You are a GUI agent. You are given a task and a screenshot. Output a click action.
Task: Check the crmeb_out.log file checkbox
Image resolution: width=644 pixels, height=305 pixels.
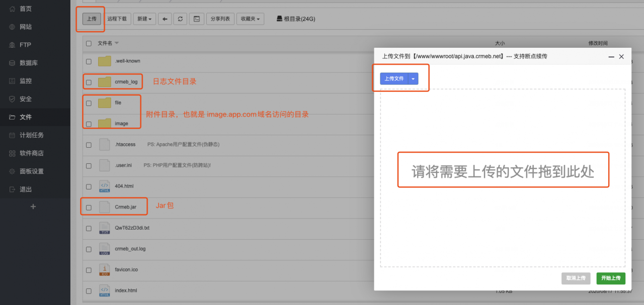[x=89, y=249]
